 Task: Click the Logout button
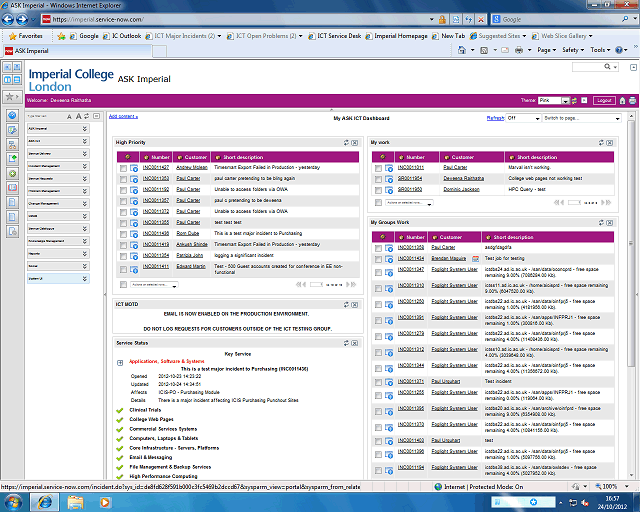(603, 100)
